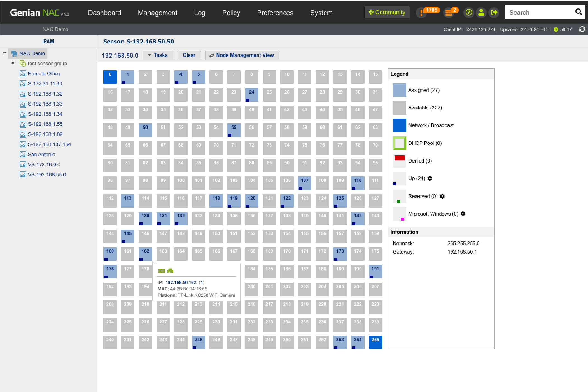Open the Tasks dropdown
Viewport: 588px width, 392px height.
pos(158,55)
